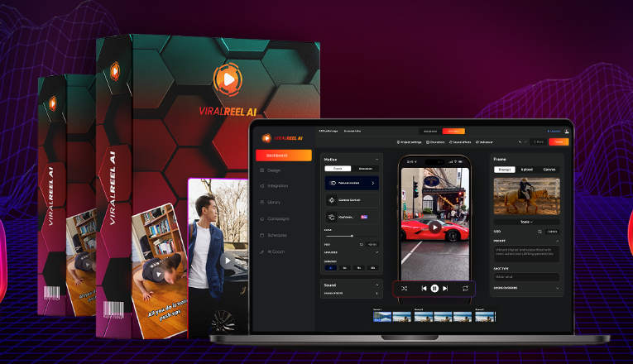Open the Schedules sidebar icon
The width and height of the screenshot is (633, 364).
pyautogui.click(x=262, y=235)
